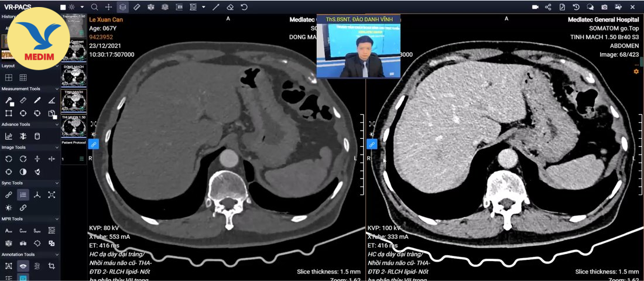
Task: Click the share icon in top right
Action: pos(548,7)
